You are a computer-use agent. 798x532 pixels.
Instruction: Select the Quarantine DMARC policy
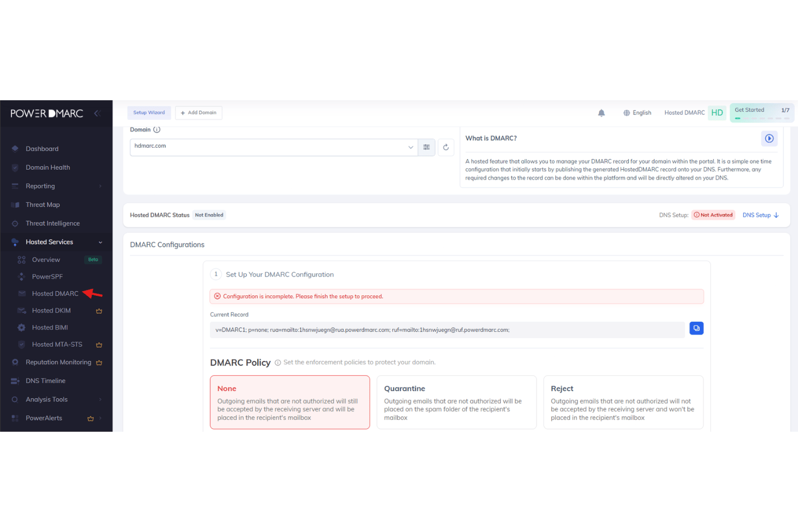(457, 402)
